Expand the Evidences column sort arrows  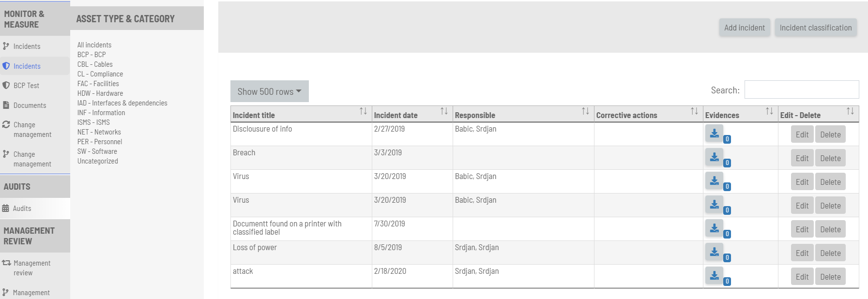click(769, 111)
